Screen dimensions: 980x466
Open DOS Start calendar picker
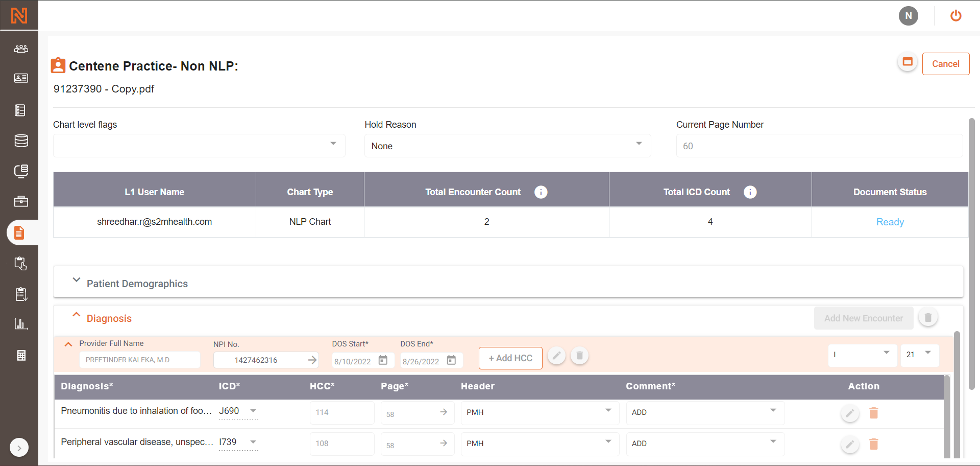[383, 361]
